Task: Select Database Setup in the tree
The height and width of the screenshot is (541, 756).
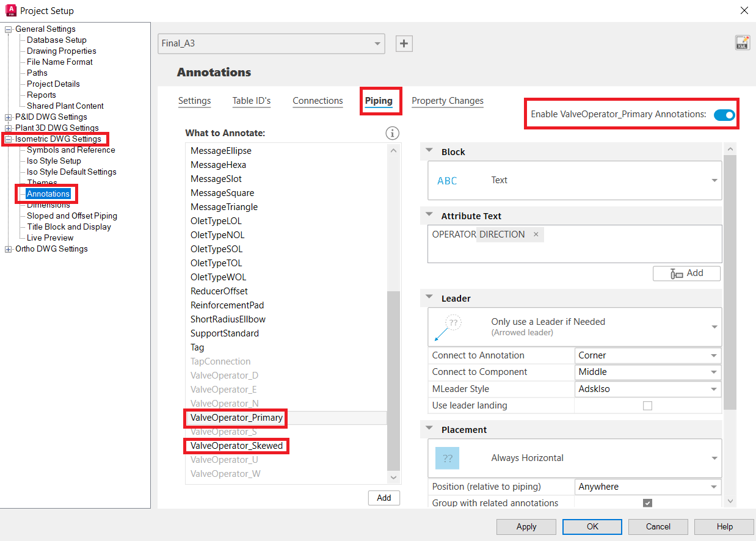Action: 57,40
